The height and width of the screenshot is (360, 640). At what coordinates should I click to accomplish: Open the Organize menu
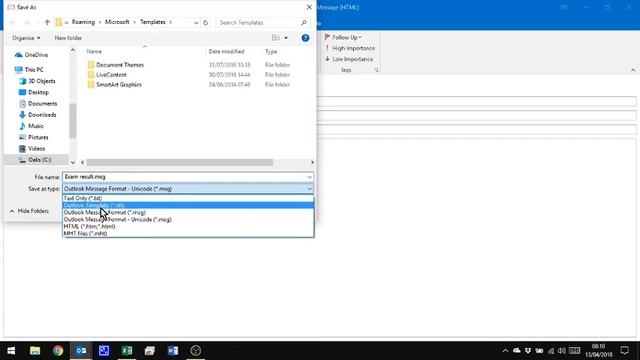26,38
